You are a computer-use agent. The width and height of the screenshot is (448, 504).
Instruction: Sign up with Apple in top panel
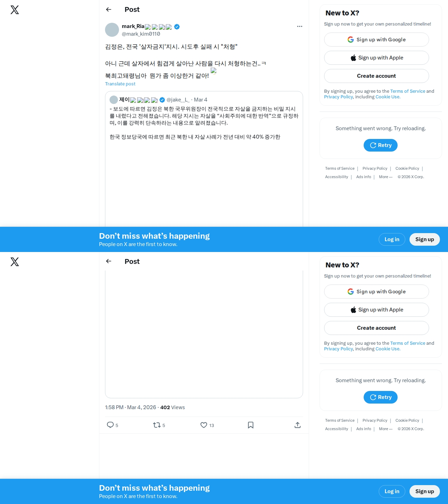(377, 58)
